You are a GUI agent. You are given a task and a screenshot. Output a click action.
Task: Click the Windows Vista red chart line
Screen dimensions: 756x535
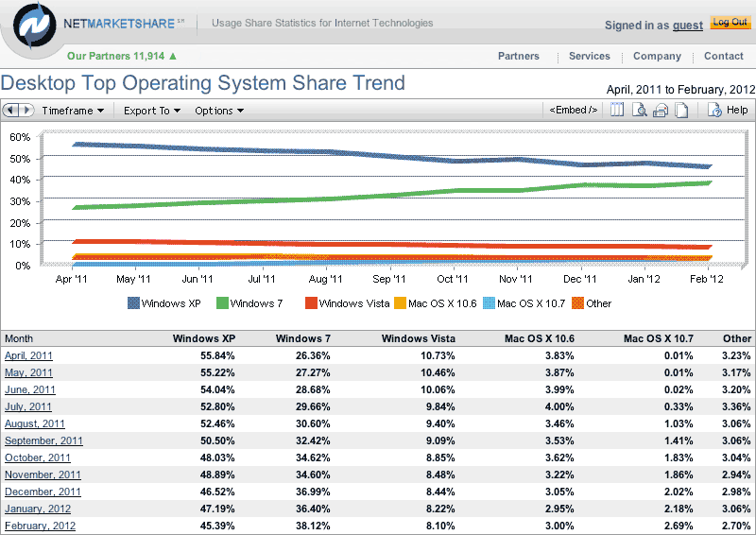(389, 245)
